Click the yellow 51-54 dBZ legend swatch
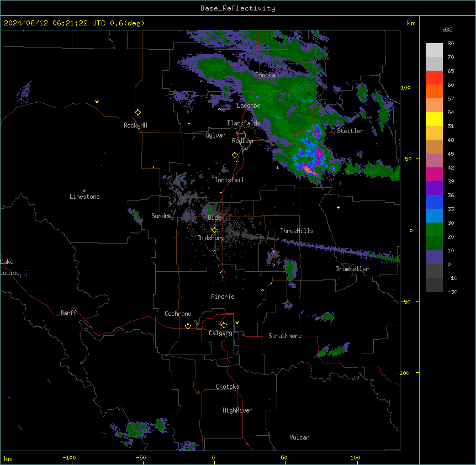 point(434,119)
